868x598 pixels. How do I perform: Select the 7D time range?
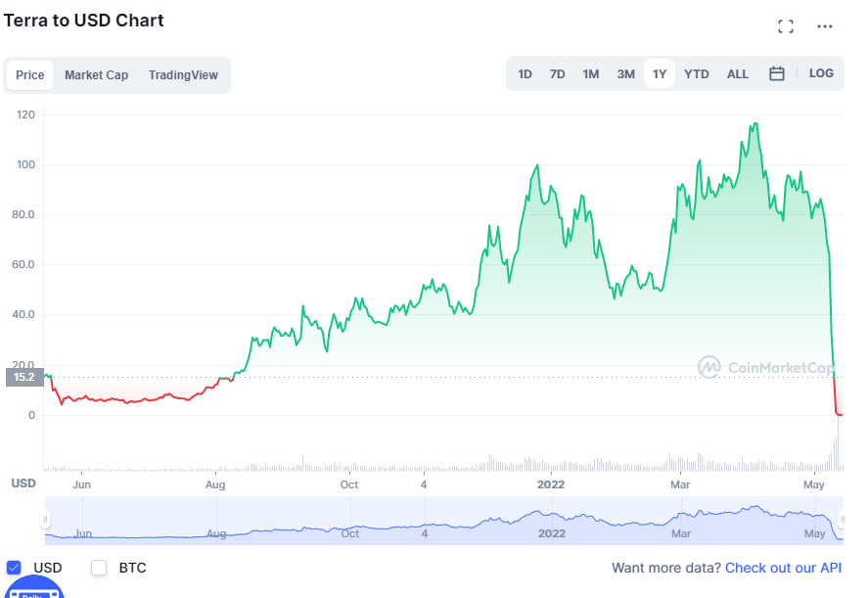(x=557, y=73)
